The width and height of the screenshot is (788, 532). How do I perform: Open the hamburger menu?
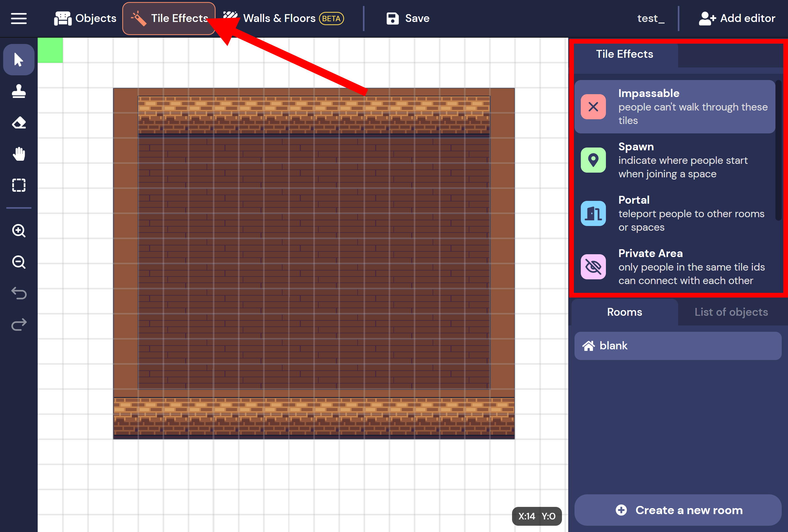point(19,18)
